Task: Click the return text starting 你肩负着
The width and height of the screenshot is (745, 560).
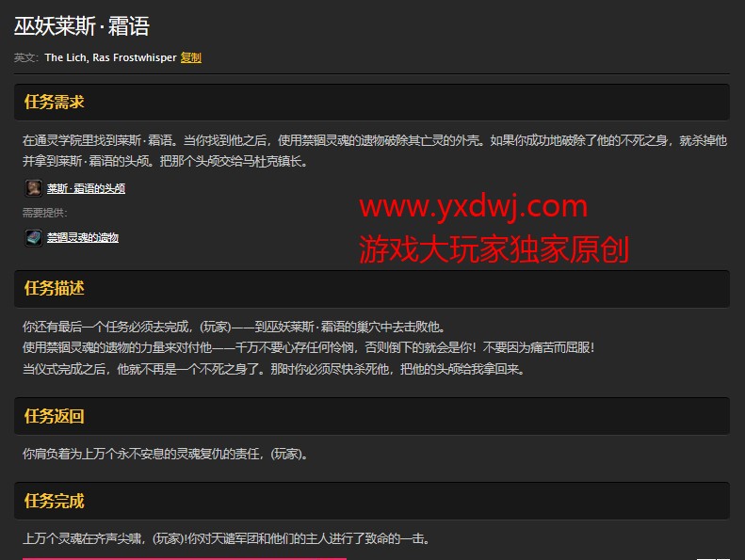Action: tap(166, 454)
